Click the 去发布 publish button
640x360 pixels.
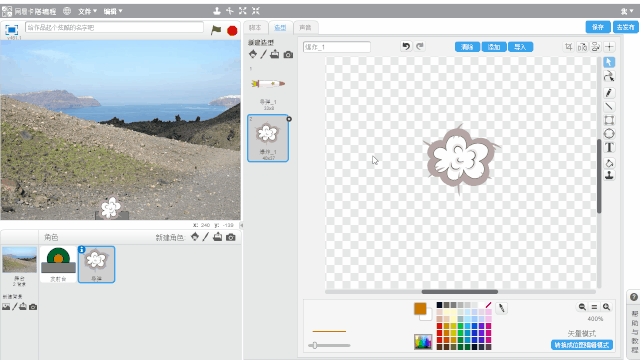pos(625,27)
